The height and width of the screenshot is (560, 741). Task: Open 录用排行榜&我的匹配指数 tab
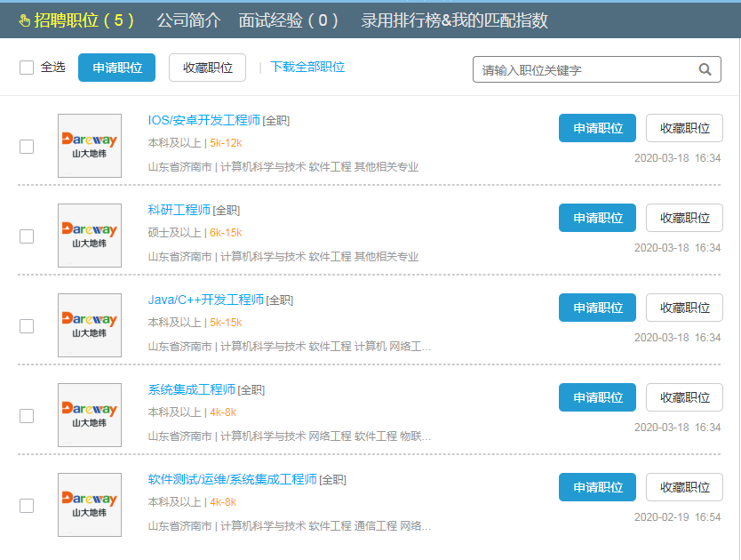[x=454, y=20]
